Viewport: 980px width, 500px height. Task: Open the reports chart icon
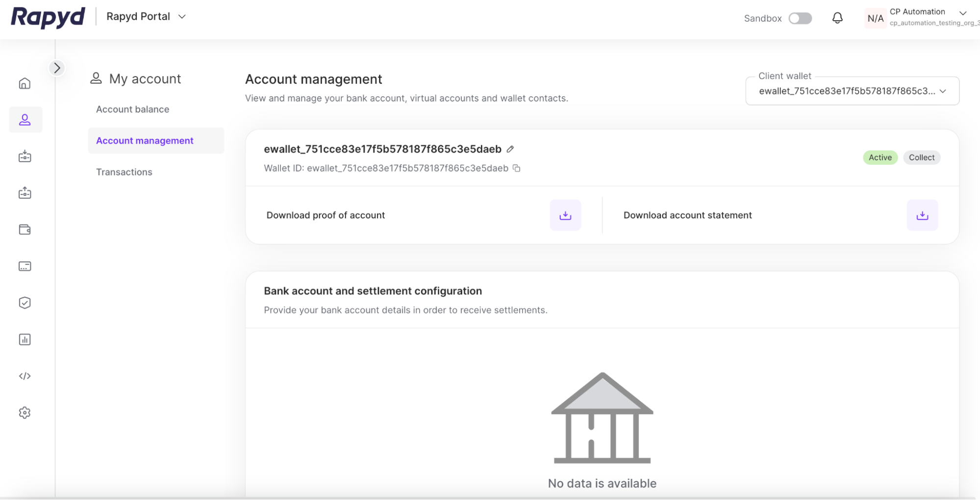[25, 340]
